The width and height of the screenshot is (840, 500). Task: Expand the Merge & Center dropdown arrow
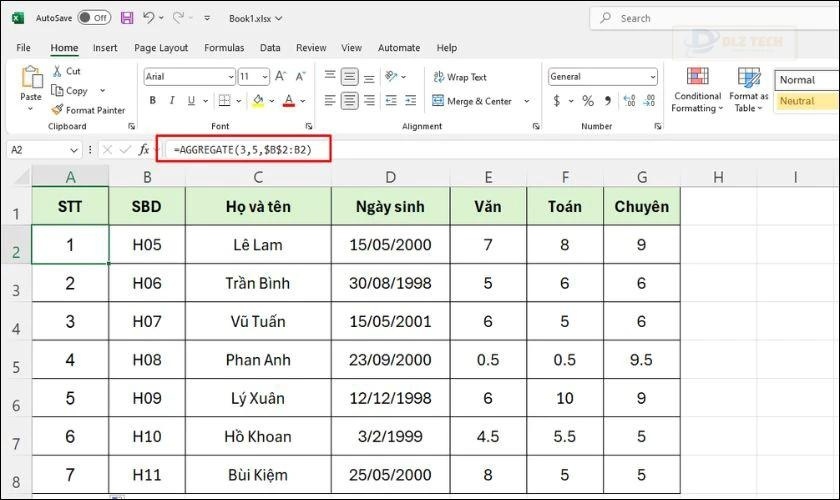(527, 101)
